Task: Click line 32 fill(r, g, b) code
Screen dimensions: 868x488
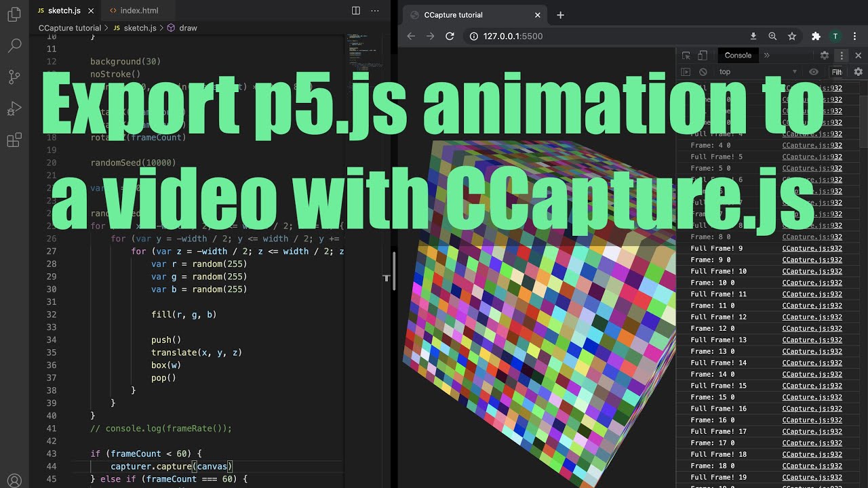Action: (x=184, y=314)
